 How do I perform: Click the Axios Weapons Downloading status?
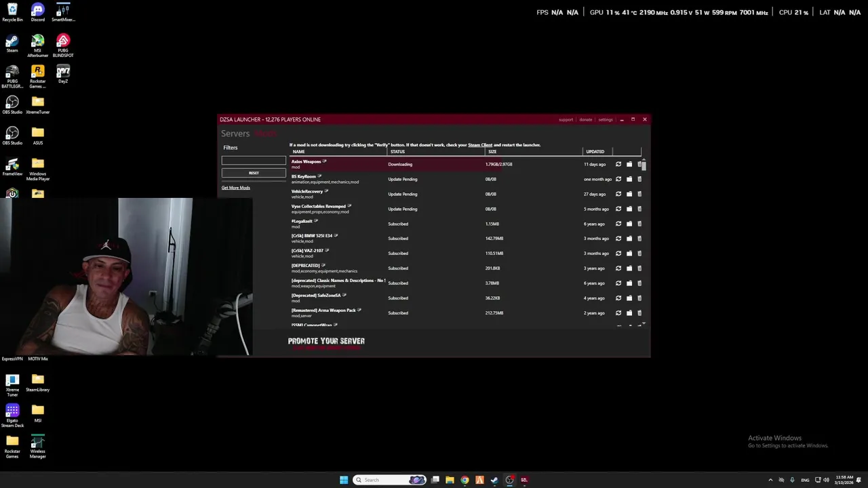pyautogui.click(x=400, y=164)
